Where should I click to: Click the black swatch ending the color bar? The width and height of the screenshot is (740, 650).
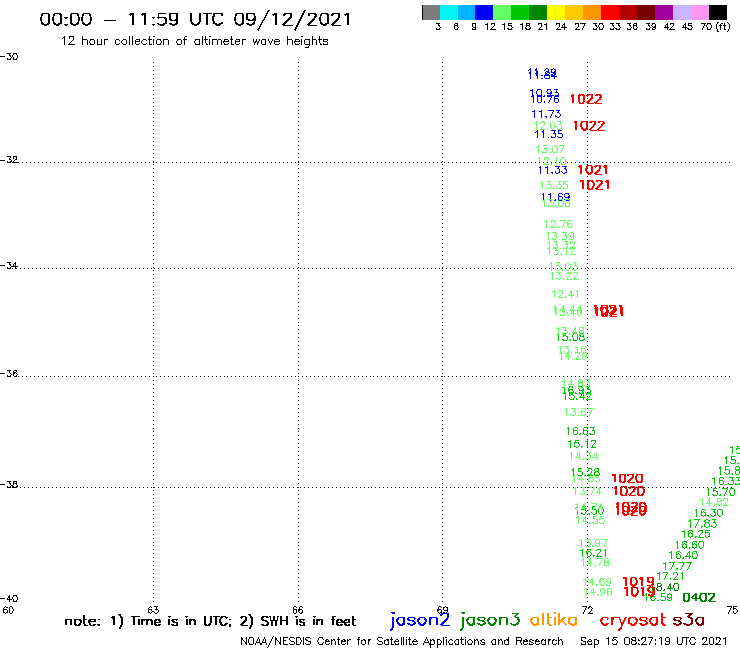tap(718, 12)
